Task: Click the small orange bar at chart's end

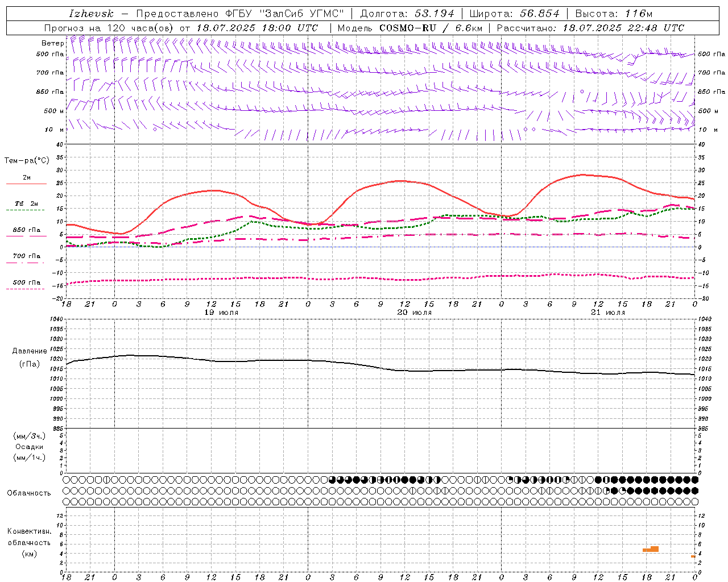Action: click(x=693, y=556)
